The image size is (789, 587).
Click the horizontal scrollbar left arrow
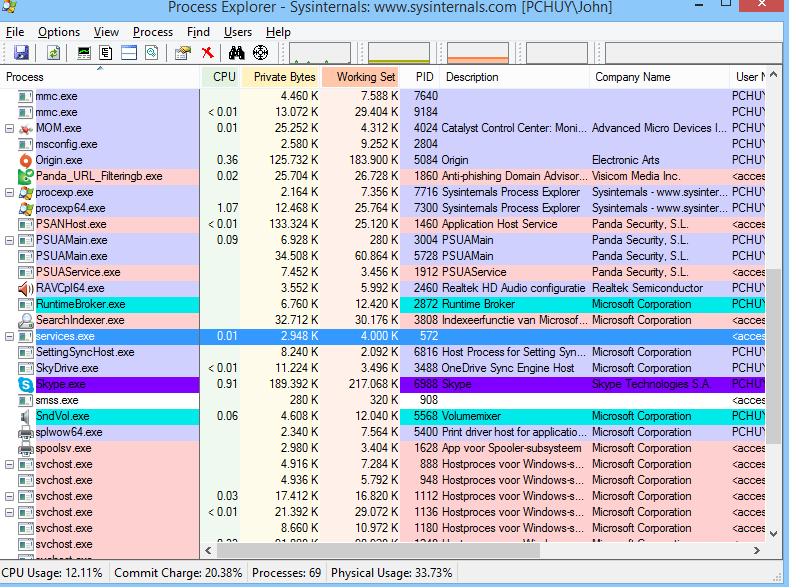coord(208,551)
